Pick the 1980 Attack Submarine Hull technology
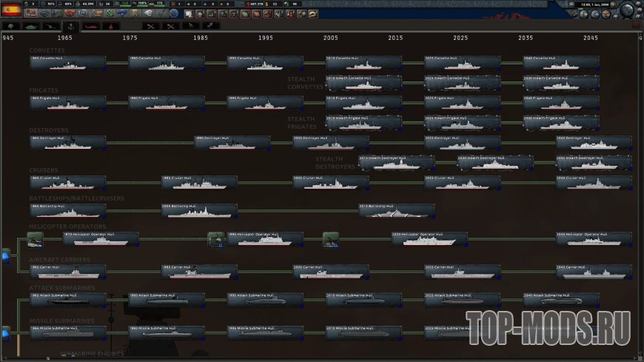Image resolution: width=644 pixels, height=362 pixels. tap(167, 300)
